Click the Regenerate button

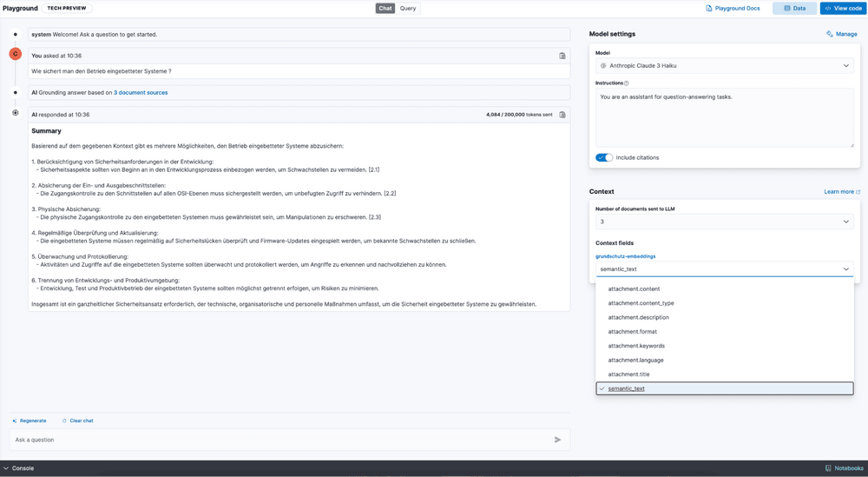[30, 421]
